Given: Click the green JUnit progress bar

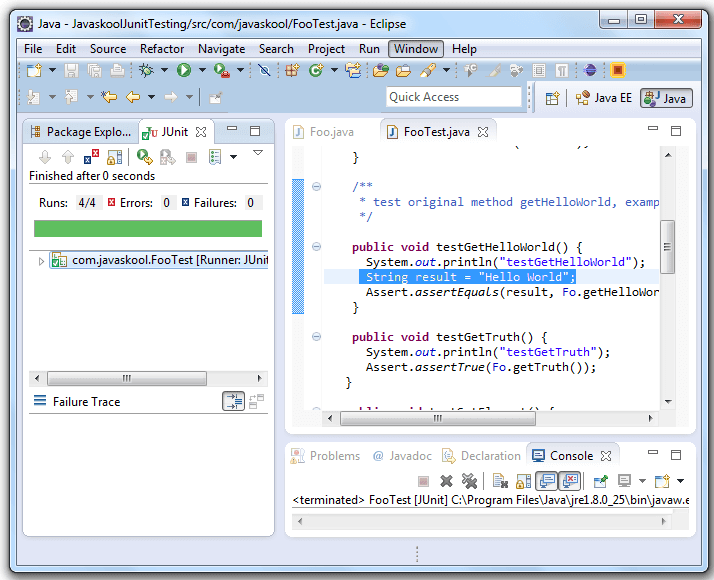Looking at the screenshot, I should 147,228.
